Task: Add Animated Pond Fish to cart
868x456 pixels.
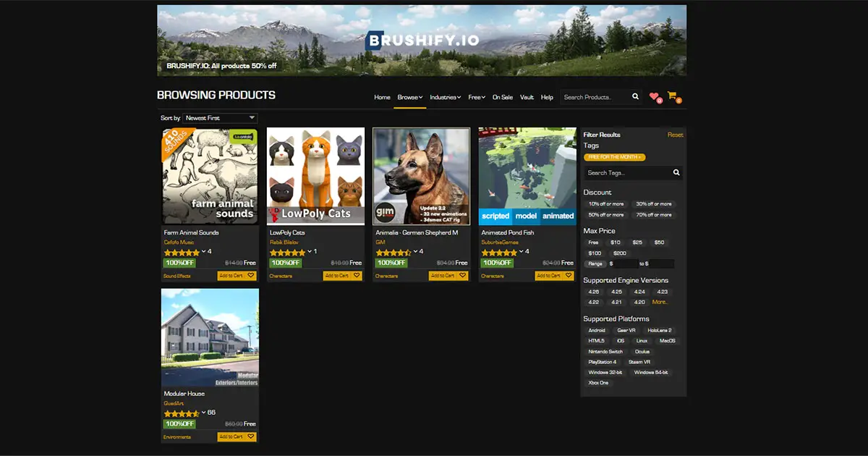Action: tap(549, 276)
